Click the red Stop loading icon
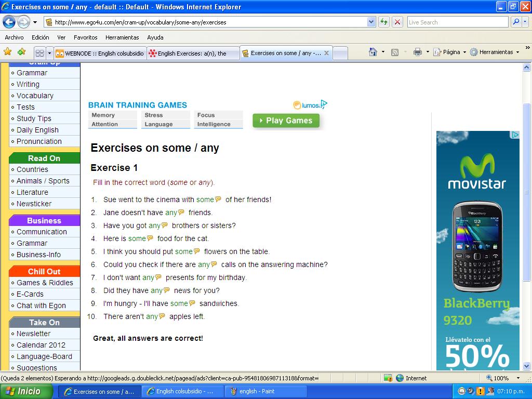Image resolution: width=532 pixels, height=399 pixels. (x=397, y=22)
